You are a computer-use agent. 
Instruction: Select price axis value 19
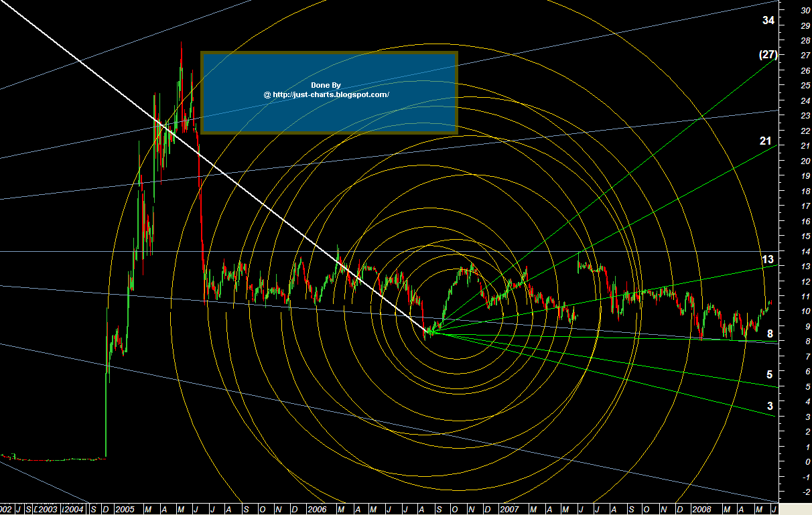(x=805, y=176)
